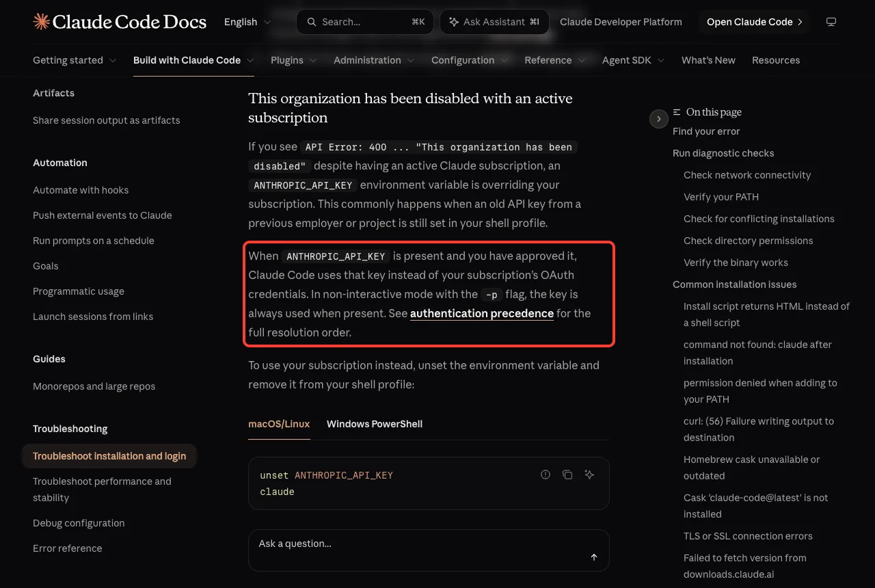Focus the Search field

[x=365, y=22]
